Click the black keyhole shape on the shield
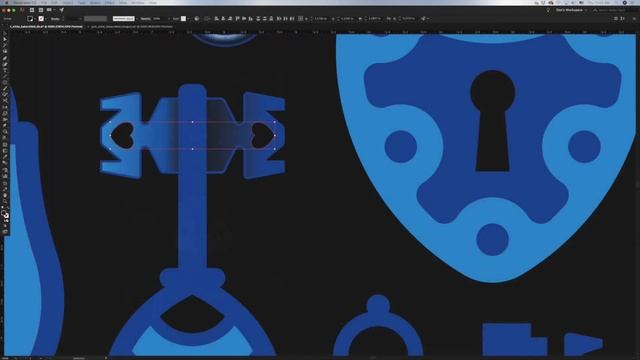The width and height of the screenshot is (640, 360). (493, 120)
